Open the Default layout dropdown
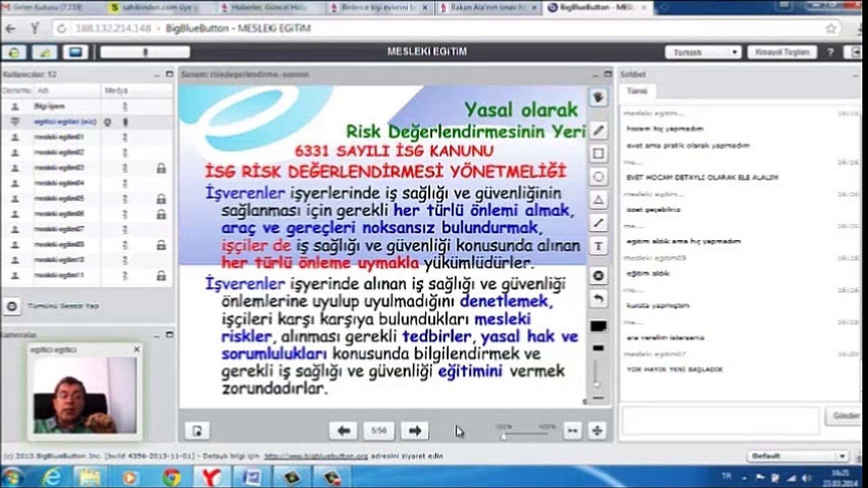The width and height of the screenshot is (868, 488). (798, 456)
